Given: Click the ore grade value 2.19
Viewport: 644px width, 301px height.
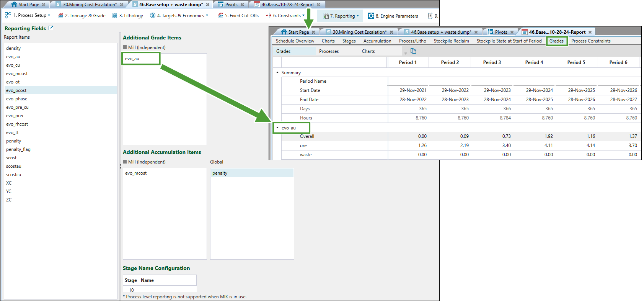Looking at the screenshot, I should click(450, 146).
